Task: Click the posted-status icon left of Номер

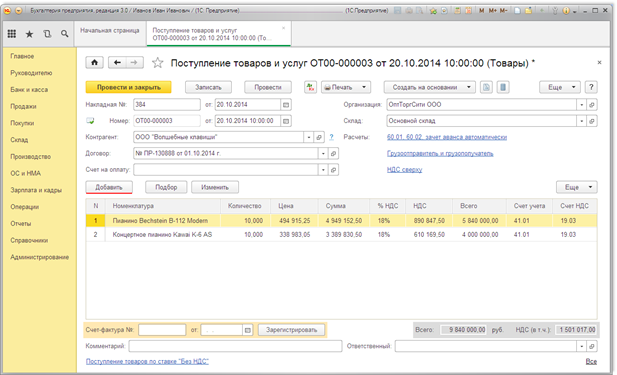Action: [x=90, y=121]
